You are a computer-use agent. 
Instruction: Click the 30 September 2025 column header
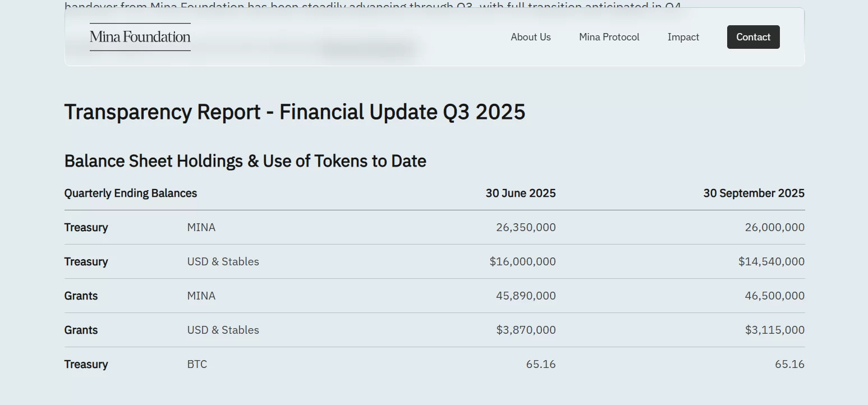754,194
